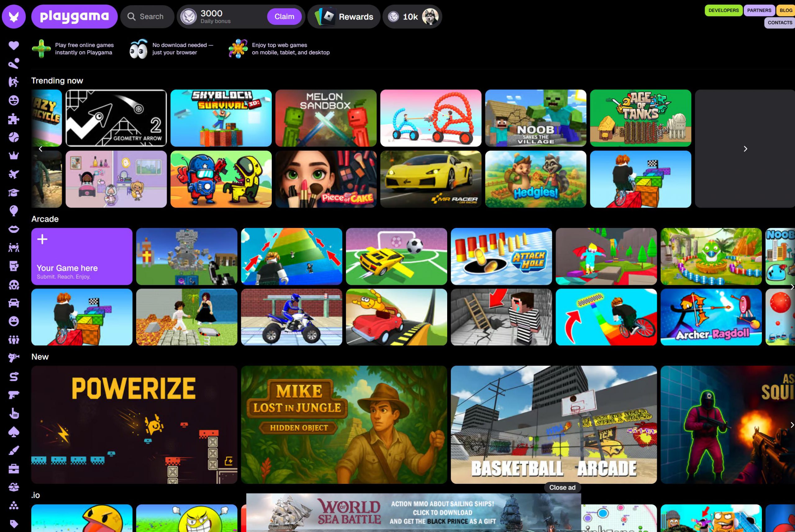Click the World of Sea Battle banner
The image size is (795, 532).
point(413,512)
